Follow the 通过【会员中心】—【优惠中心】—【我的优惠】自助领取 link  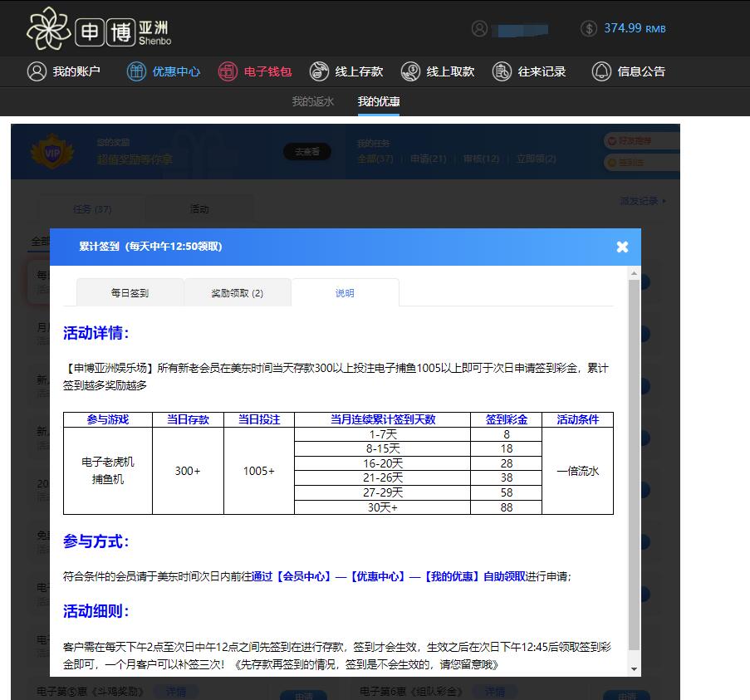click(x=389, y=576)
